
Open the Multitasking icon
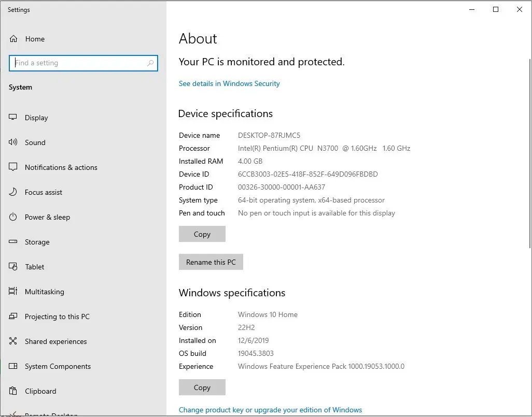tap(13, 291)
